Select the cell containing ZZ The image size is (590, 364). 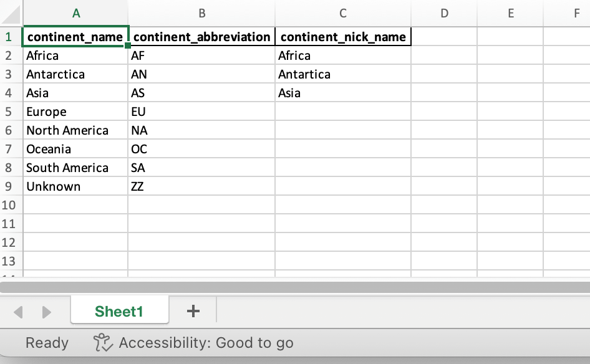201,186
